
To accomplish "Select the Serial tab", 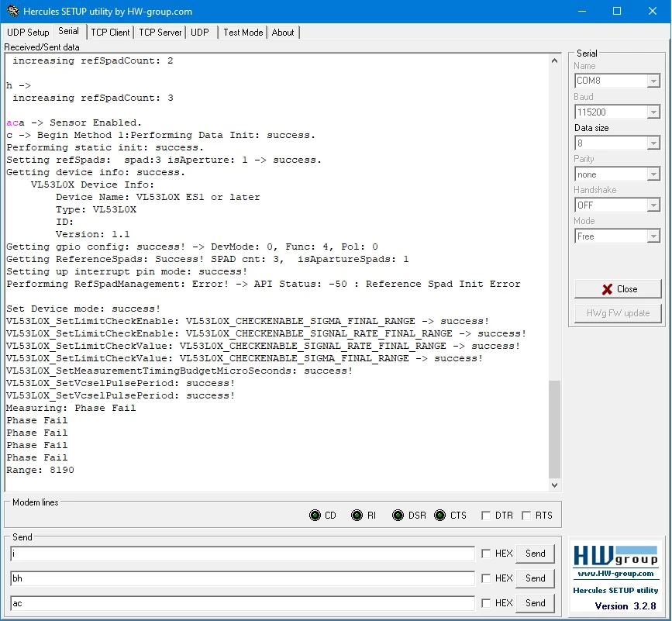I will pos(68,31).
